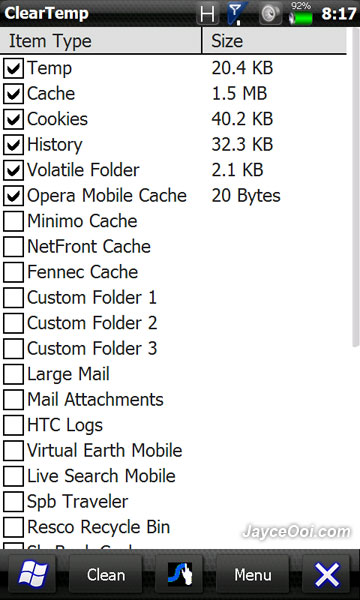
Task: Open the battery status icon
Action: (x=301, y=14)
